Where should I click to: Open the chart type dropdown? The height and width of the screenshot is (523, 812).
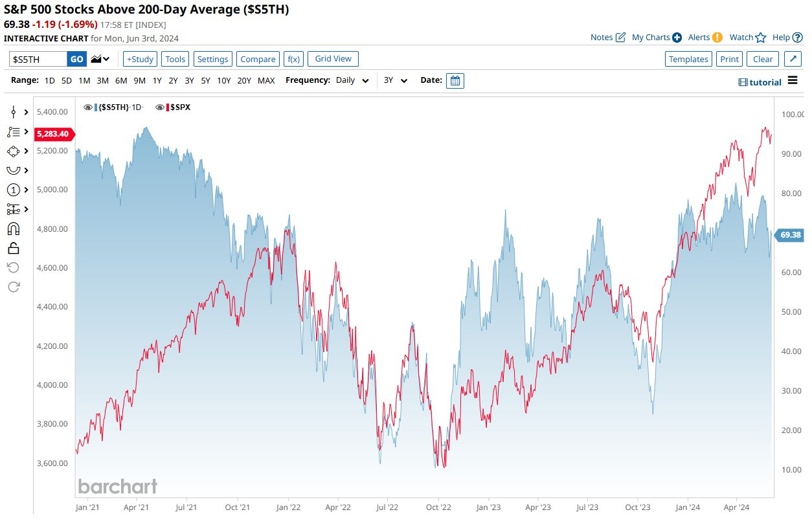pos(100,59)
